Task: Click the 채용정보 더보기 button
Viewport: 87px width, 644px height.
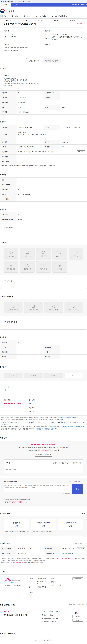Action: click(x=78, y=579)
